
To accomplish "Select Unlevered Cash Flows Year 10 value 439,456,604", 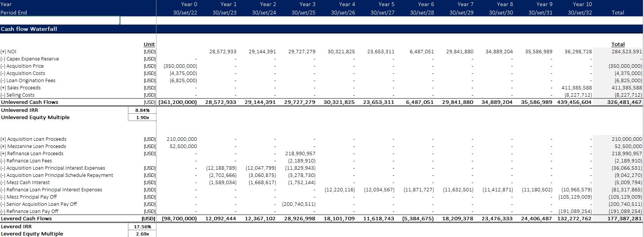I will (574, 102).
